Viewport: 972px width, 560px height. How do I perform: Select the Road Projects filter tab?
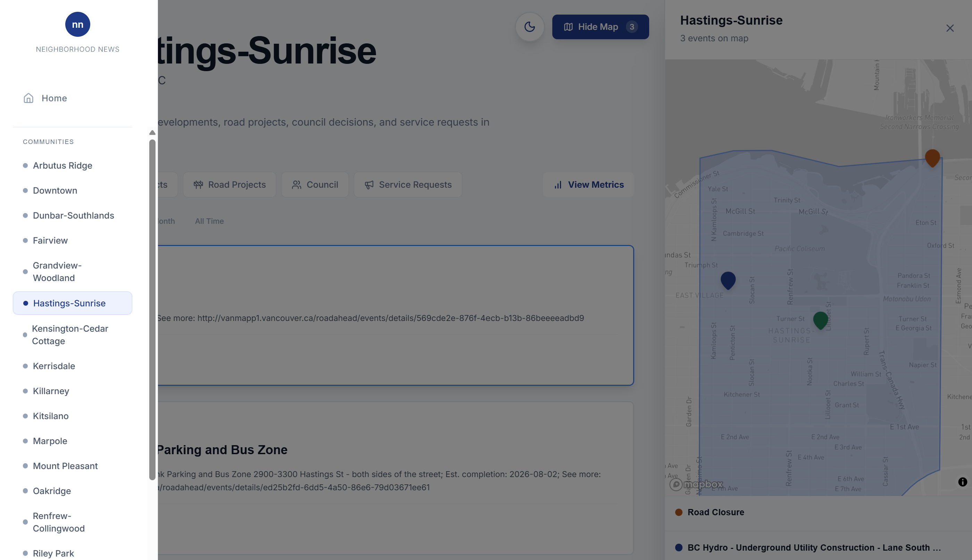(230, 185)
